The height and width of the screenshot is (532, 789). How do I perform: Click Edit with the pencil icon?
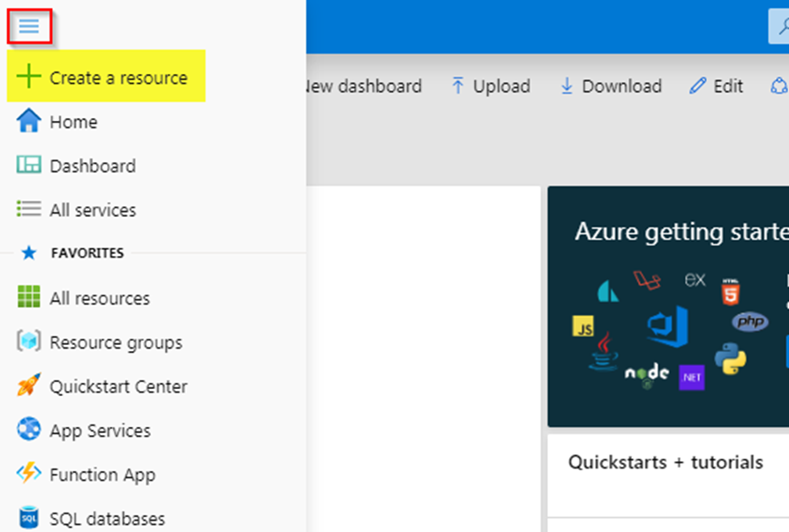tap(716, 86)
